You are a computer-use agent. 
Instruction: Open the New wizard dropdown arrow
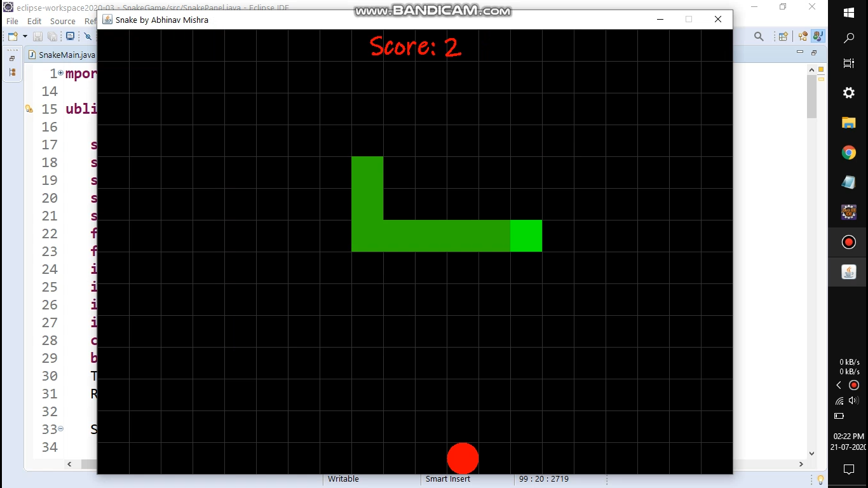coord(25,36)
